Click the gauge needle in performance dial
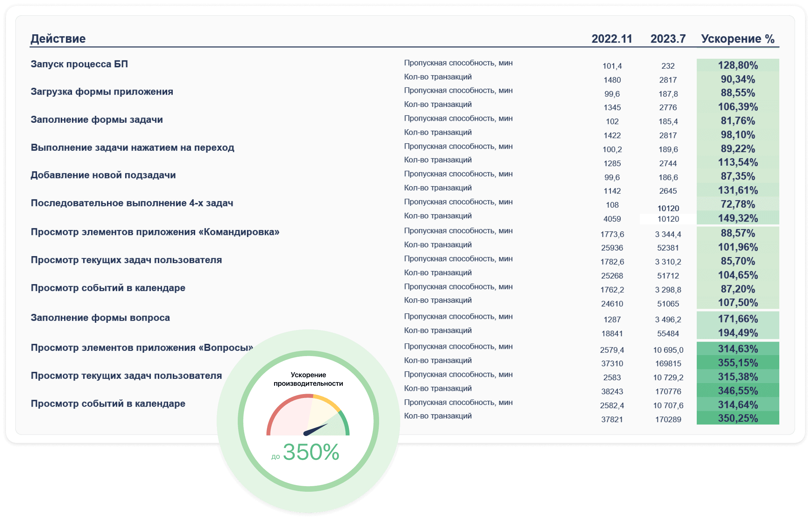The image size is (811, 532). tap(316, 430)
